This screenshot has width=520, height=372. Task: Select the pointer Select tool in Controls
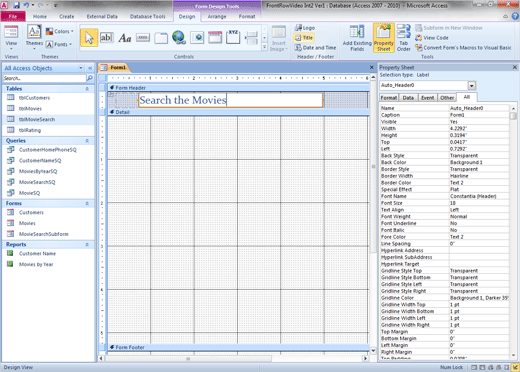pyautogui.click(x=89, y=38)
